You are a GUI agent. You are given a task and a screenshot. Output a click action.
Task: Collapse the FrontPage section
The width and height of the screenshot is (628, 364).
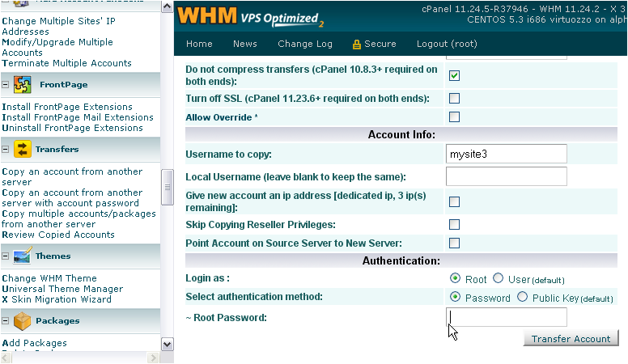pos(5,84)
